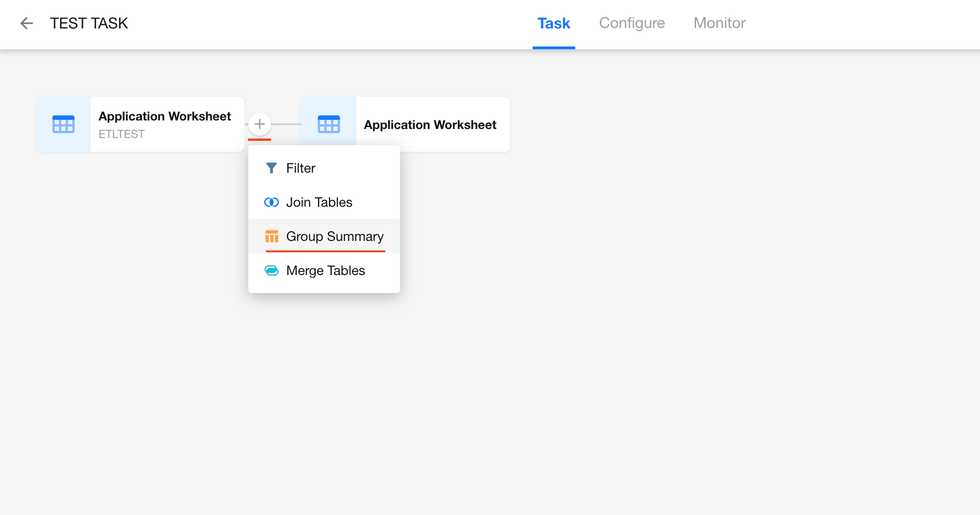
Task: Select the Application Worksheet ETLTEST node
Action: click(x=164, y=117)
